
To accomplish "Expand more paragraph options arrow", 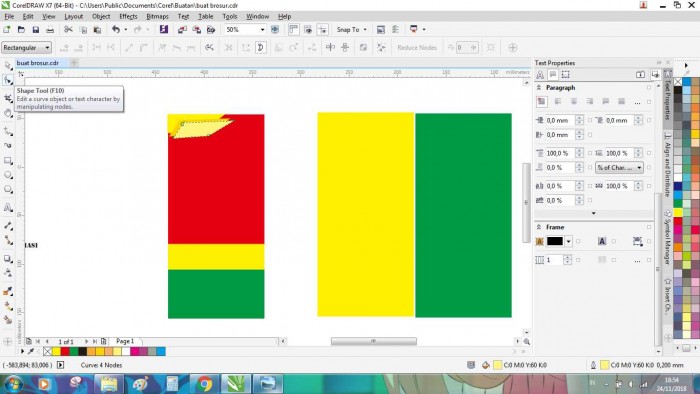I will pos(593,213).
